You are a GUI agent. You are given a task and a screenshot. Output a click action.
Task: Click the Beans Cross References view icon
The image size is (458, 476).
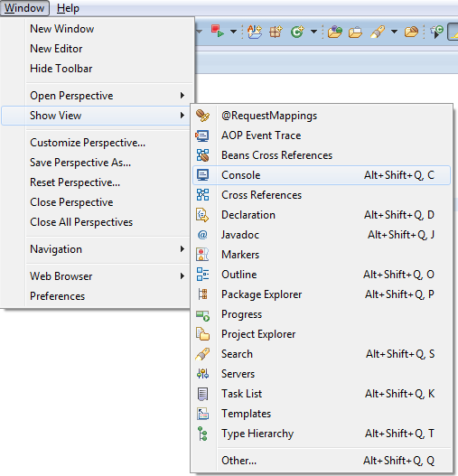[202, 155]
